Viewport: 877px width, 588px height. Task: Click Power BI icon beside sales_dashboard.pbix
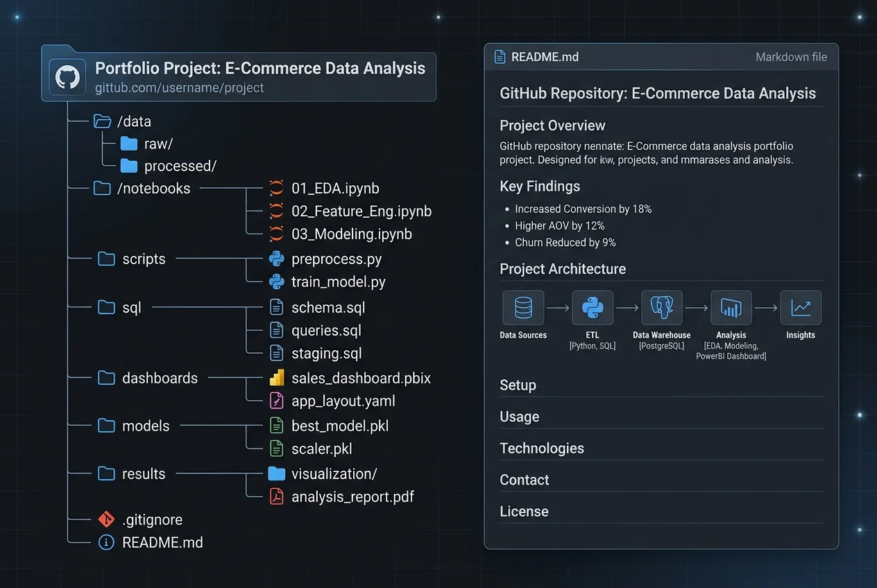pos(276,378)
